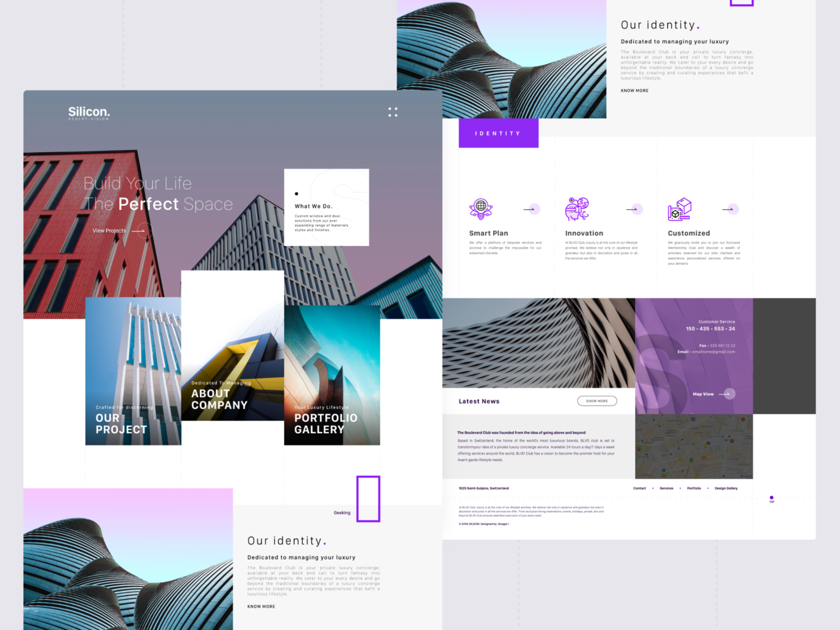Select Services in the footer navigation
The width and height of the screenshot is (840, 630).
coord(667,488)
